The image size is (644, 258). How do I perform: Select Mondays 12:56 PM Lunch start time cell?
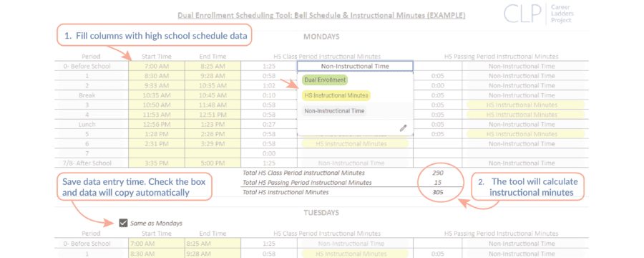[157, 124]
